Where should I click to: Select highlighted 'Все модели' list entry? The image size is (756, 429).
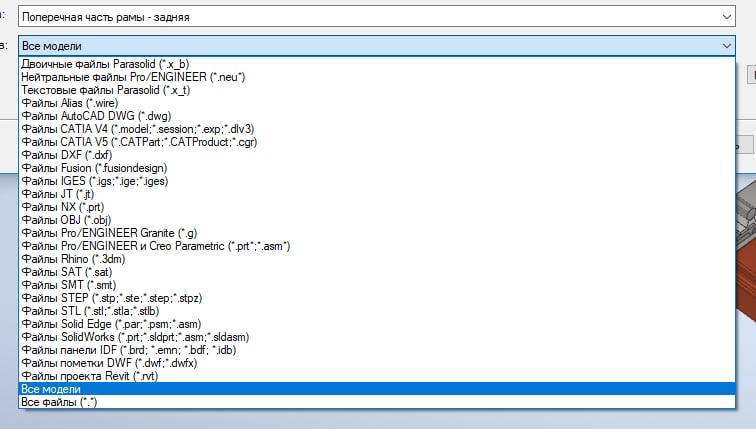click(377, 389)
